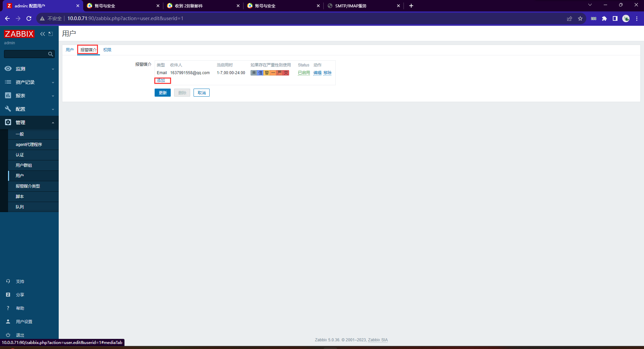Click the 1-7,00:00-24:00 period text

point(231,73)
